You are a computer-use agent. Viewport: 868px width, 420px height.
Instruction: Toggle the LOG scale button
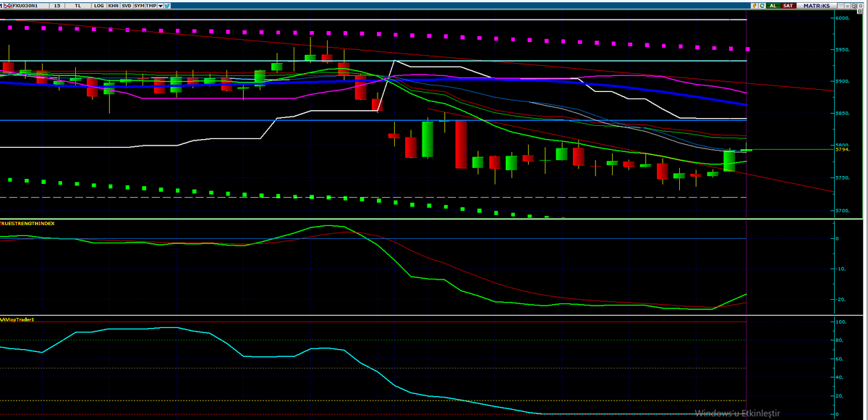99,6
